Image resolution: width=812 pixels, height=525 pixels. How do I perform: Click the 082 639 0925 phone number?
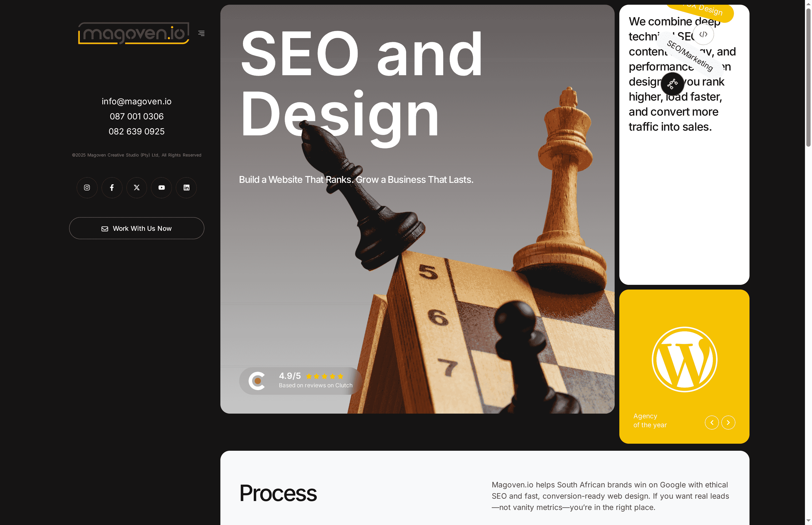(137, 132)
